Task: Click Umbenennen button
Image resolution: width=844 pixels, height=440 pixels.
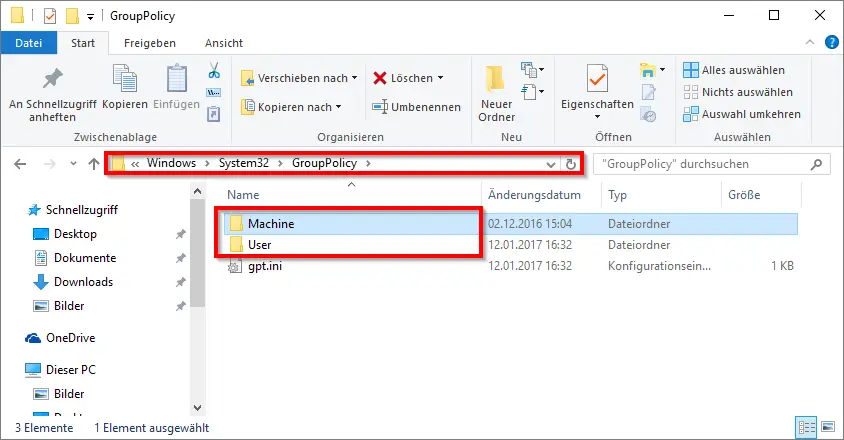Action: pos(416,107)
